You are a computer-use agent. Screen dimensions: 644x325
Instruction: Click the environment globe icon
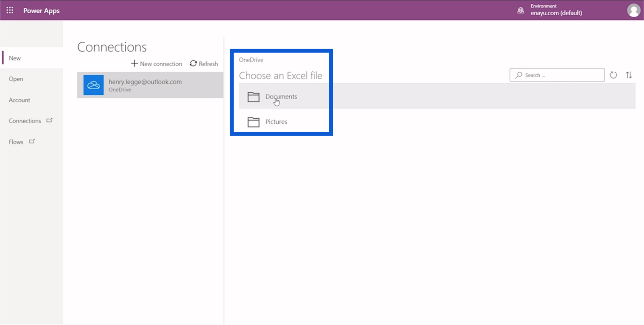coord(521,10)
